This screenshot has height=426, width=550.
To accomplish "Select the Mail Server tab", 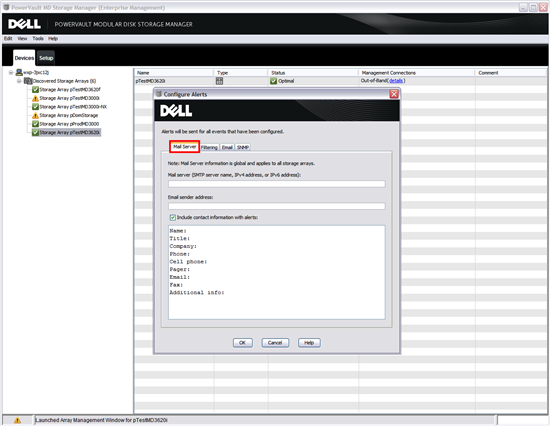I will click(x=185, y=147).
